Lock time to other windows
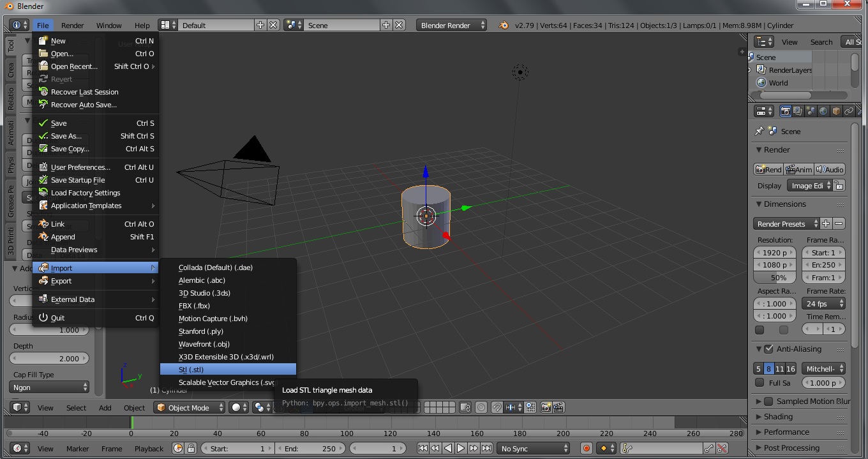868x459 pixels. pyautogui.click(x=191, y=448)
